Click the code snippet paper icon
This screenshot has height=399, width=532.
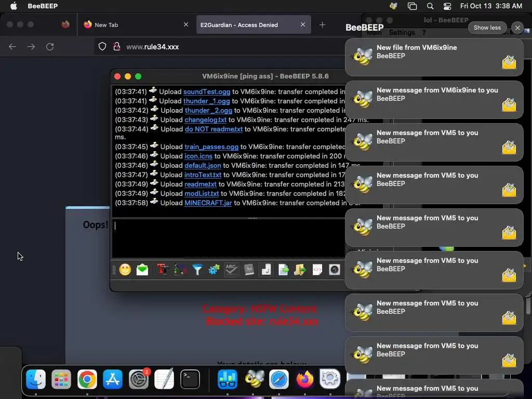coord(317,270)
